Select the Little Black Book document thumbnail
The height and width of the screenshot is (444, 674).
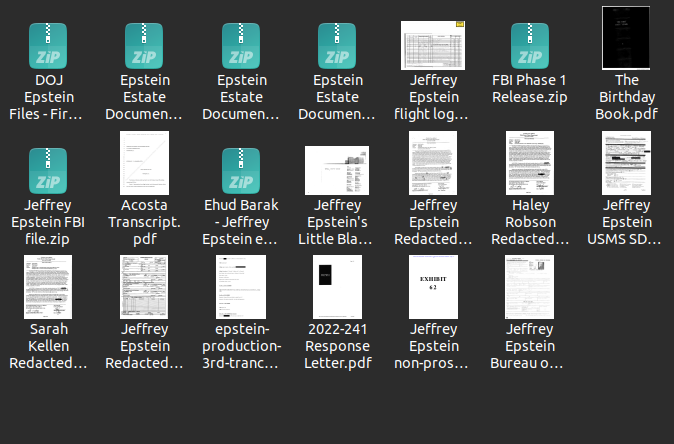(337, 170)
